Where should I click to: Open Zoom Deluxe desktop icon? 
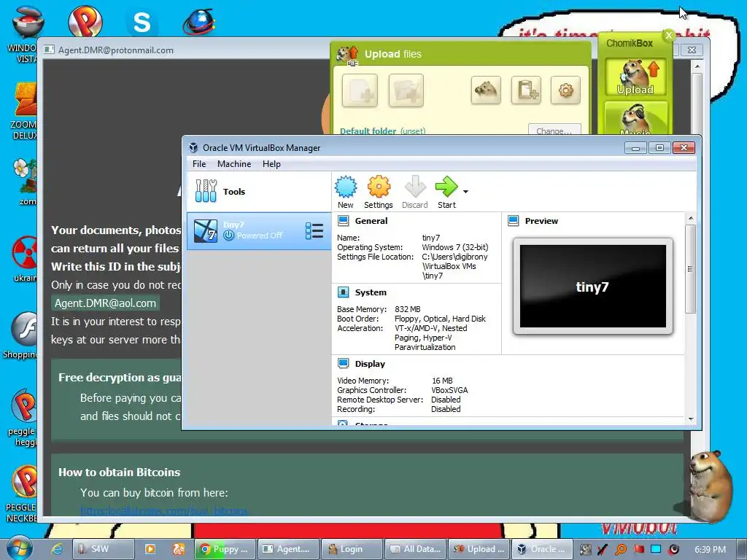point(25,111)
